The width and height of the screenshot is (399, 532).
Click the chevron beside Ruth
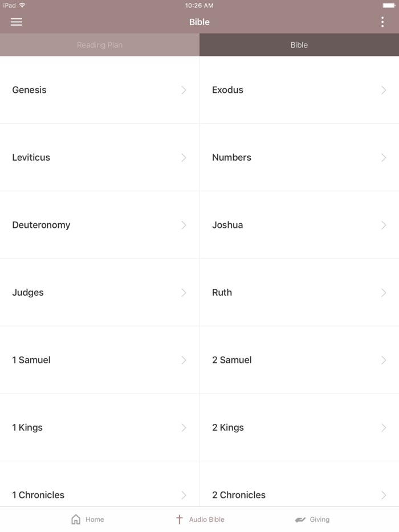pyautogui.click(x=384, y=293)
